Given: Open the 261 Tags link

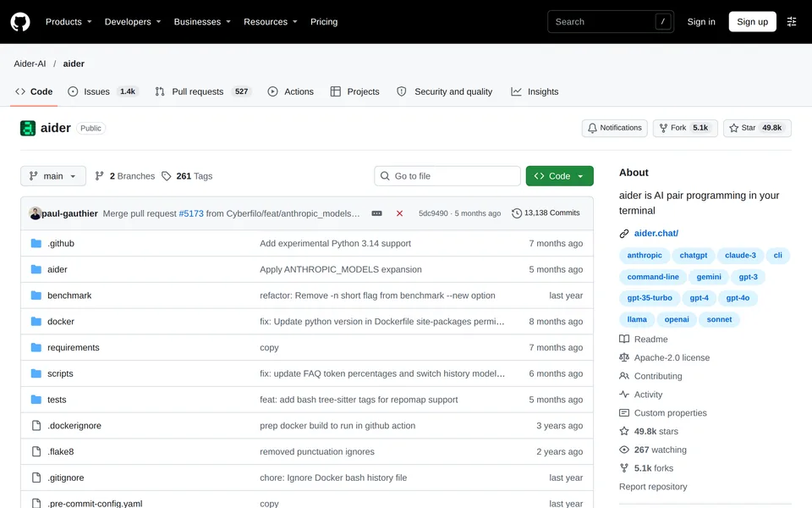Looking at the screenshot, I should point(187,176).
